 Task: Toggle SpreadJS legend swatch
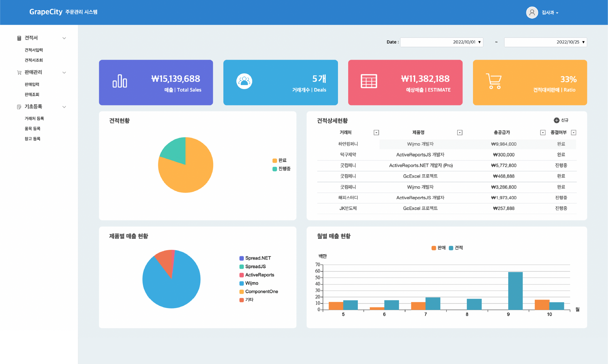241,267
